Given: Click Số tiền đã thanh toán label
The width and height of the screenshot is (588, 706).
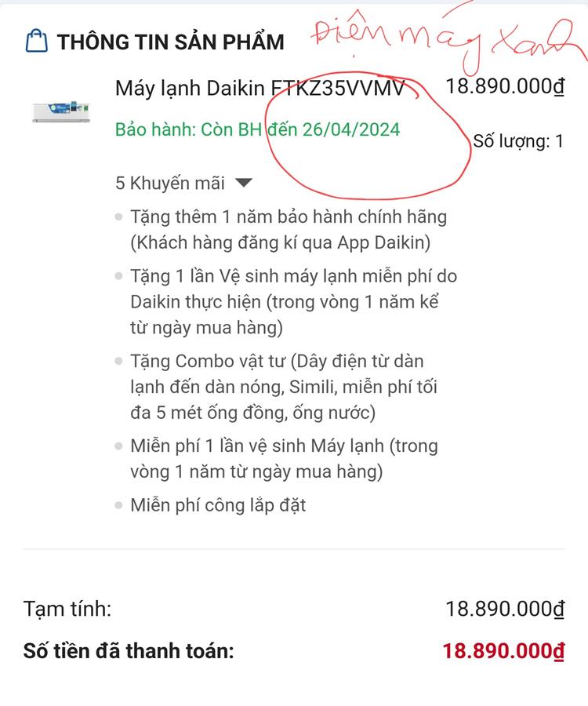Looking at the screenshot, I should [129, 651].
